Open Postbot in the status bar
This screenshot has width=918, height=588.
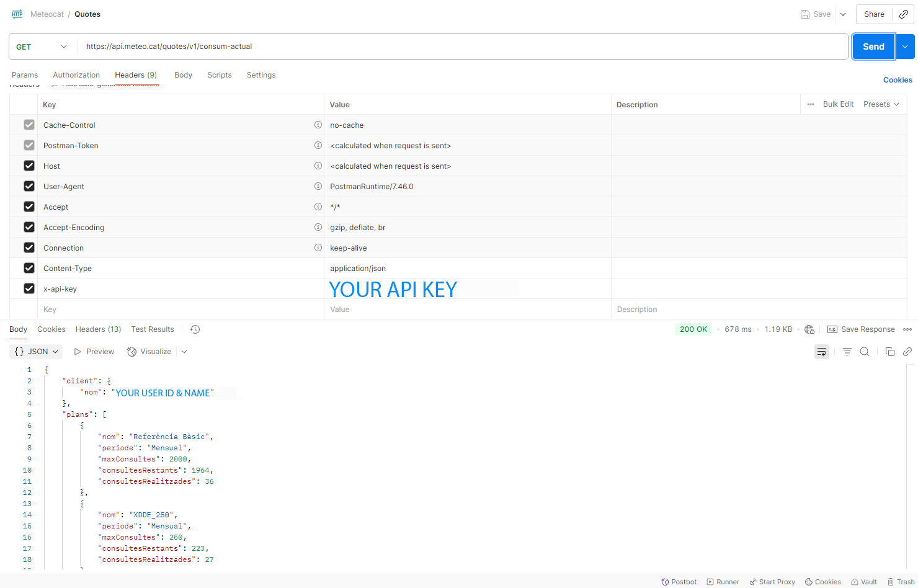click(679, 582)
